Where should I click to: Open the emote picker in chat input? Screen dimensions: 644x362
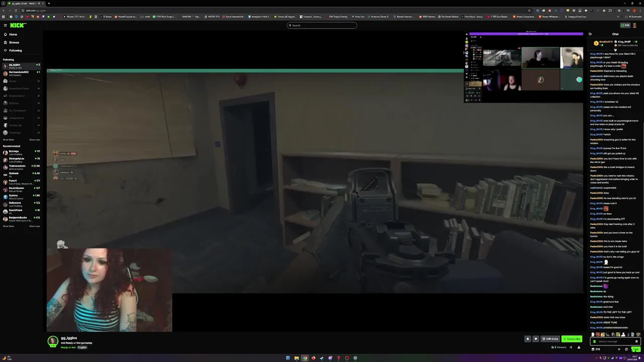coord(636,341)
